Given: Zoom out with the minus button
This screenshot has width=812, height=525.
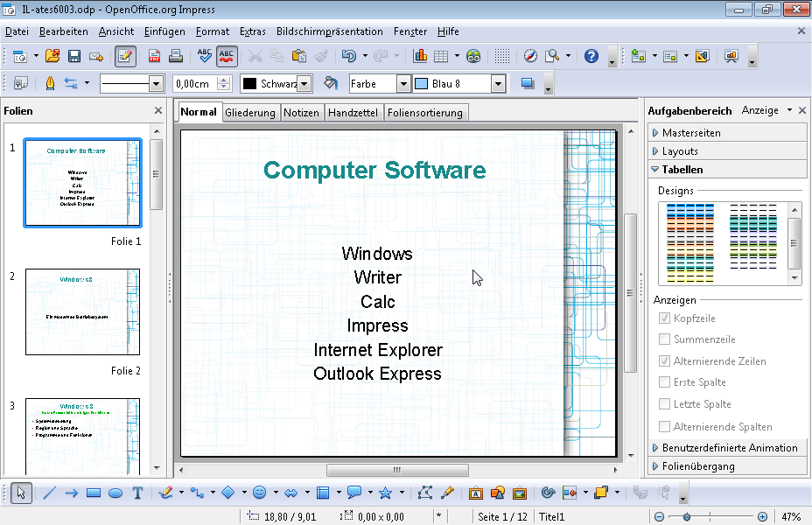Looking at the screenshot, I should tap(659, 517).
